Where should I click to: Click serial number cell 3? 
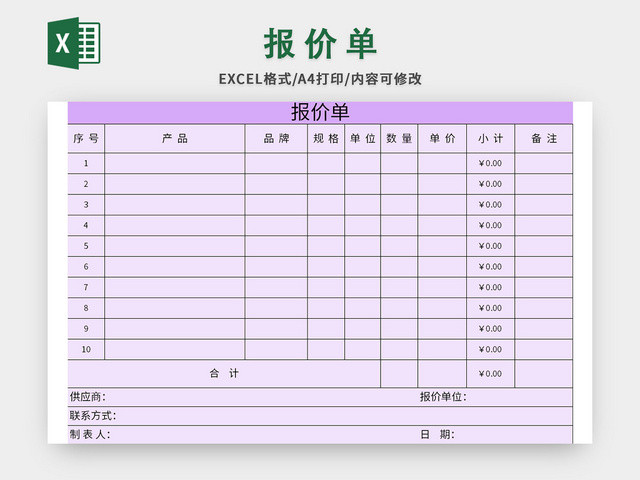(86, 204)
